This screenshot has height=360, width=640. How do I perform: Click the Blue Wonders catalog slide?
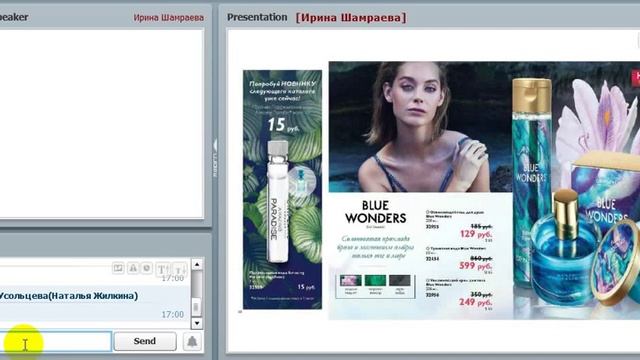[x=484, y=190]
